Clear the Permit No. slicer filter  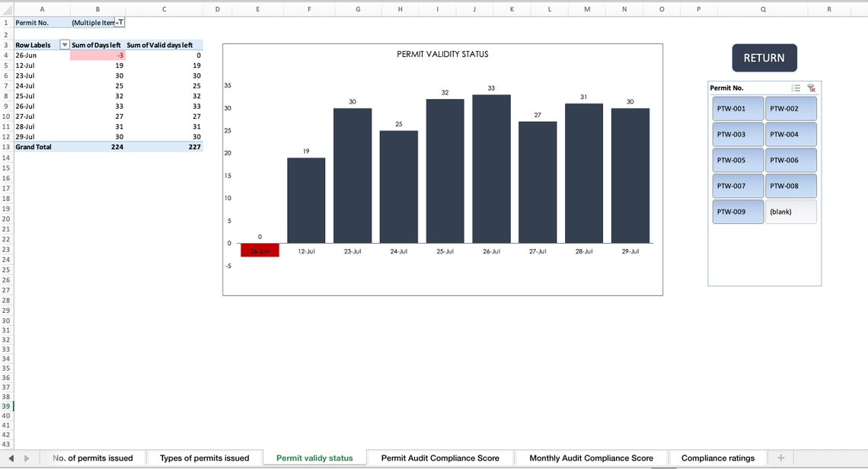(812, 88)
